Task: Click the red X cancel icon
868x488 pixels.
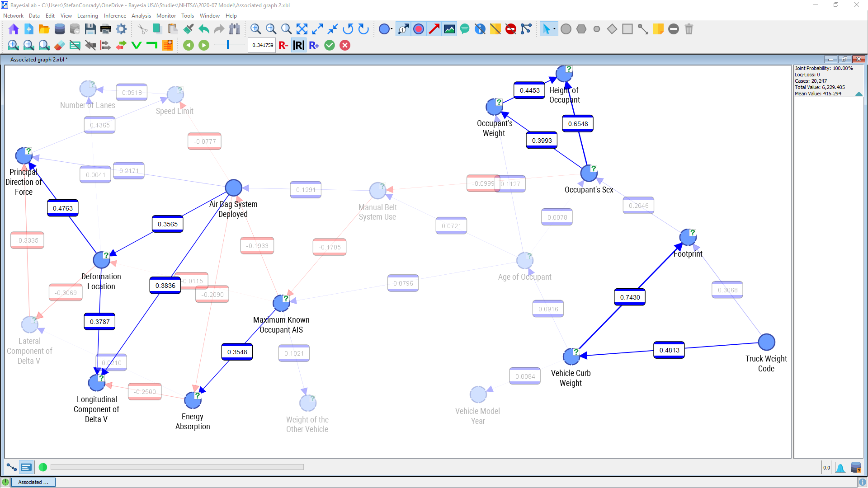Action: point(345,45)
